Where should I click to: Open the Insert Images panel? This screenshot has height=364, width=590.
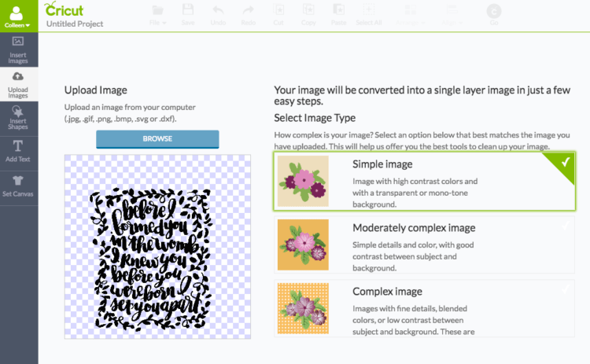point(18,49)
